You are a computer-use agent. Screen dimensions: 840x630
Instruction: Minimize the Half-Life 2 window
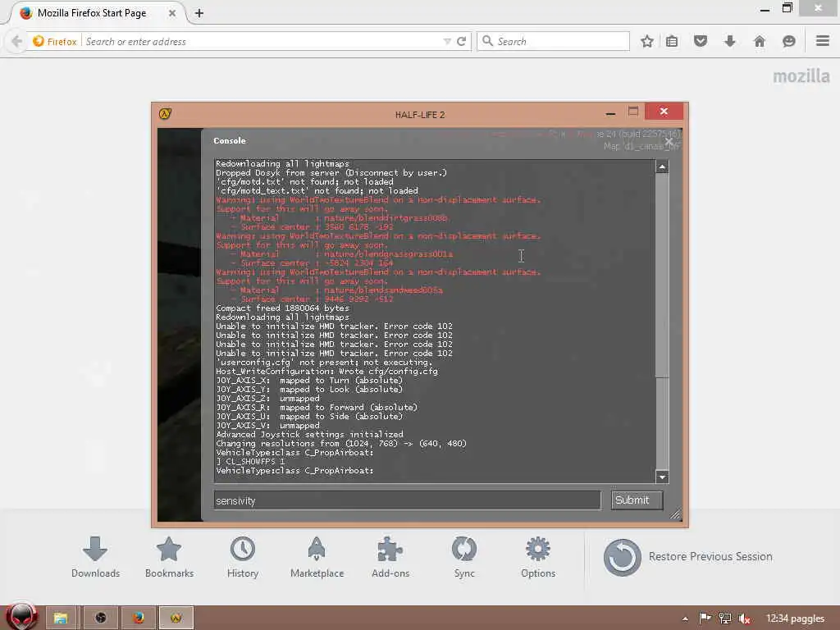[610, 113]
